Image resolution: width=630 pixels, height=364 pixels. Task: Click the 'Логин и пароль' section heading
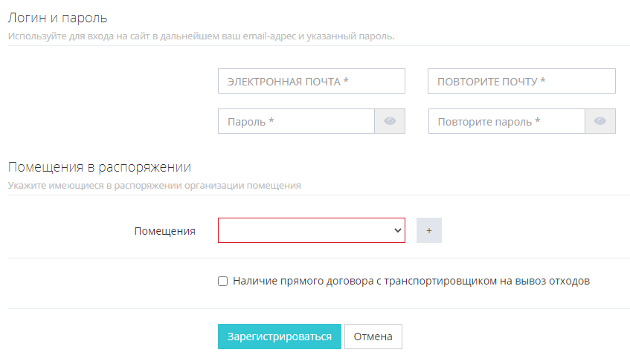click(x=57, y=16)
